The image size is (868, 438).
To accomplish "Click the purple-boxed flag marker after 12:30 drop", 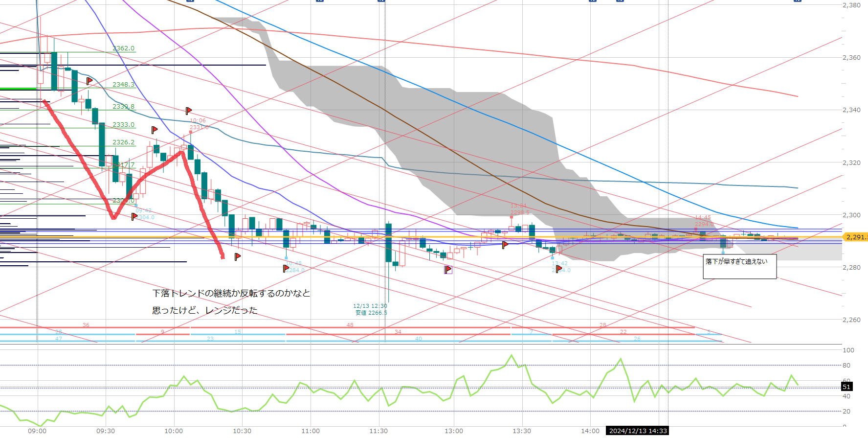I will tap(448, 269).
